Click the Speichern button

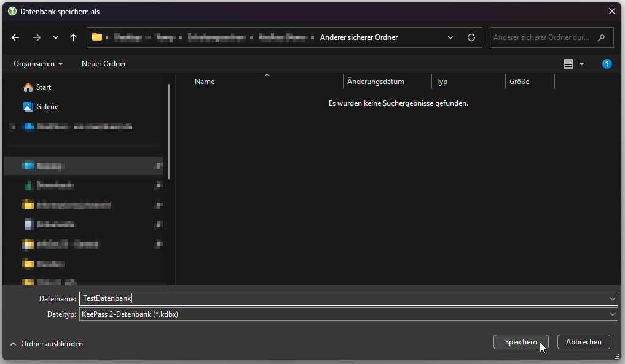[x=521, y=342]
